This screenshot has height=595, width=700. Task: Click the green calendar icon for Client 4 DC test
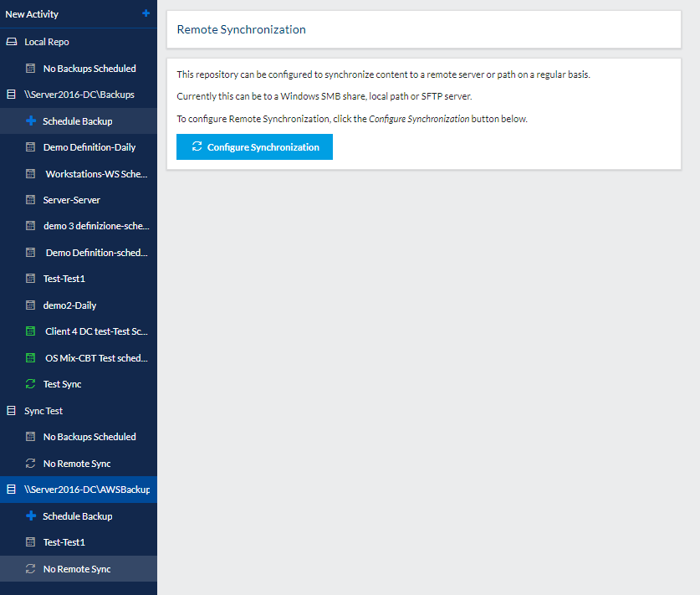(31, 331)
